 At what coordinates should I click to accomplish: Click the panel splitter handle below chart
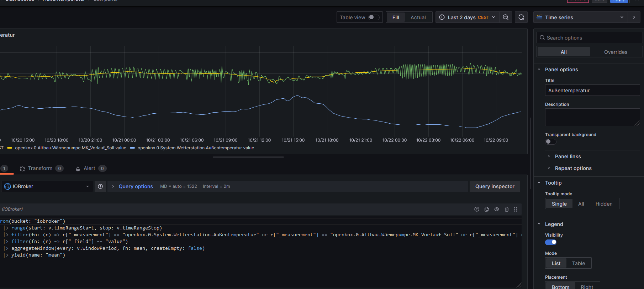click(x=248, y=157)
